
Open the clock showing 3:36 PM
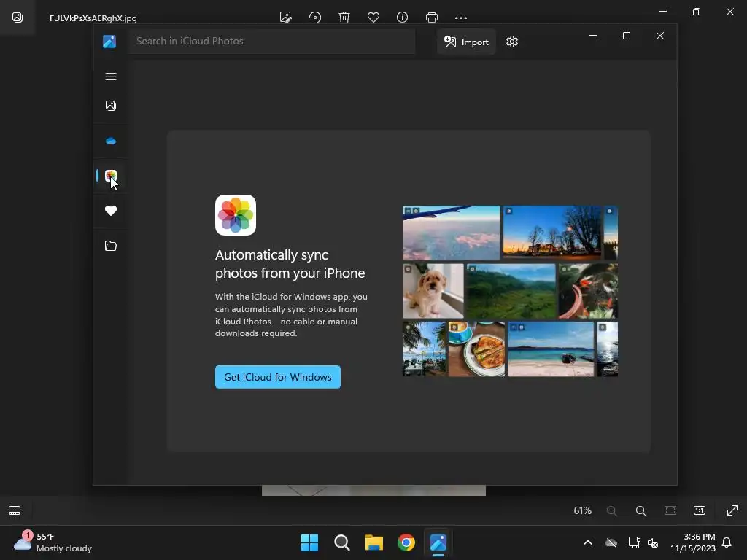click(x=693, y=542)
